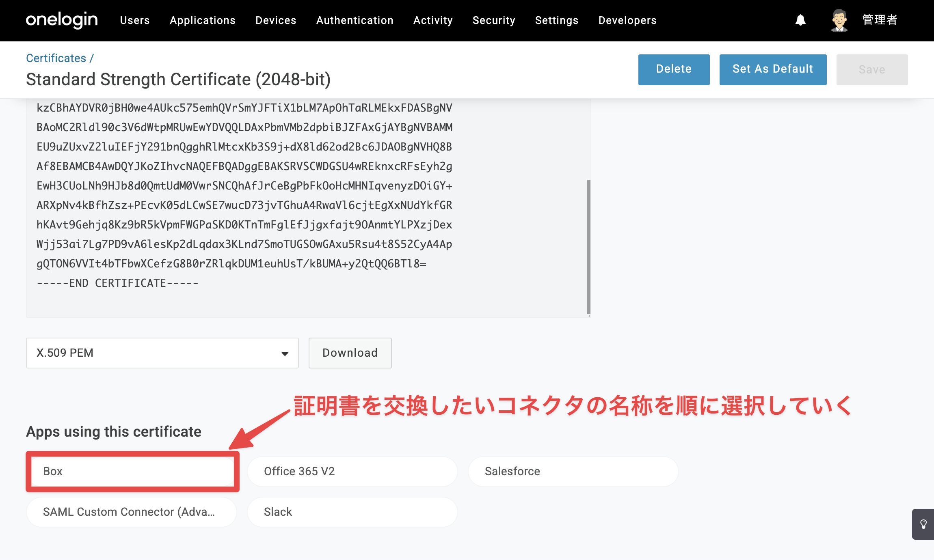
Task: Click the certificate text area scrollbar
Action: (x=589, y=247)
